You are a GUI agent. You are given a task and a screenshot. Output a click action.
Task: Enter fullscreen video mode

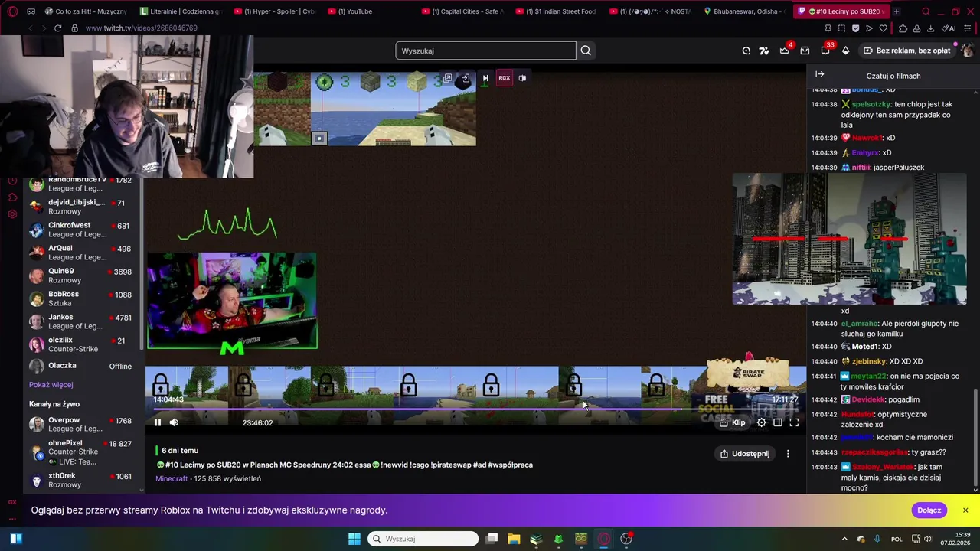(794, 422)
